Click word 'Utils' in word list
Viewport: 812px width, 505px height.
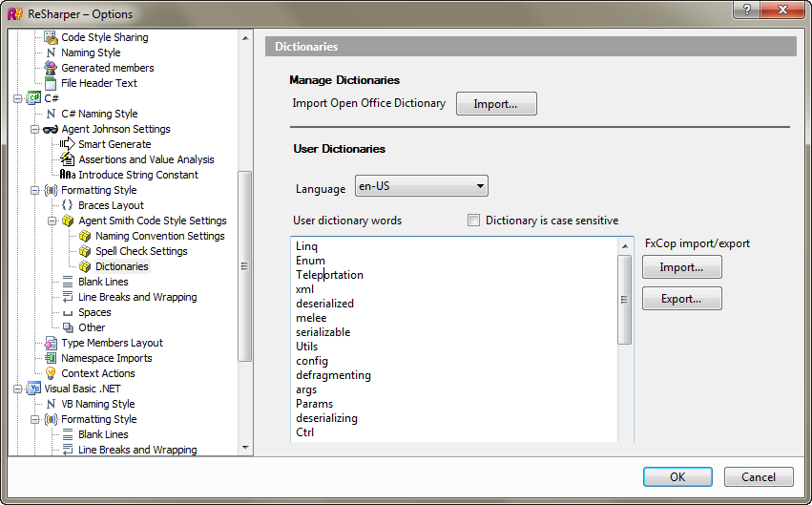pos(306,347)
